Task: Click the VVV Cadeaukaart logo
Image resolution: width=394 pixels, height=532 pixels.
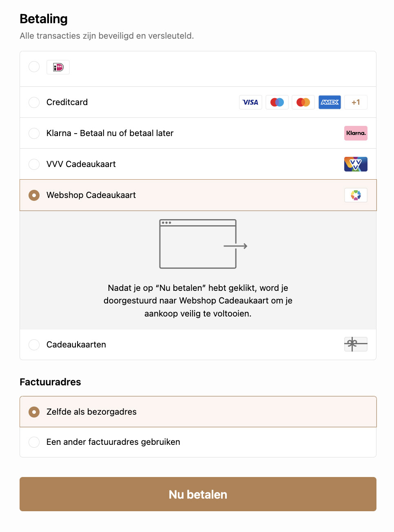Action: [x=356, y=164]
